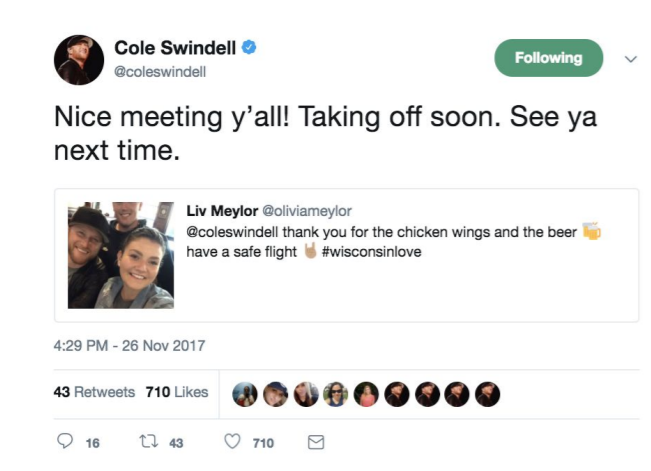Like the tweet with heart icon
This screenshot has width=651, height=471.
[232, 441]
